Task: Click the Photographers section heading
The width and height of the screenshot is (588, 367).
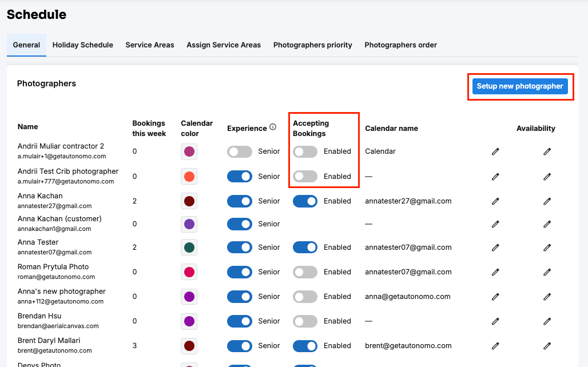Action: pos(46,83)
